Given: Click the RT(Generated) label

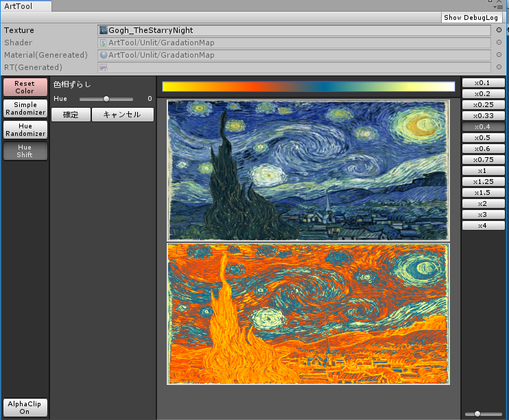Looking at the screenshot, I should coord(33,67).
